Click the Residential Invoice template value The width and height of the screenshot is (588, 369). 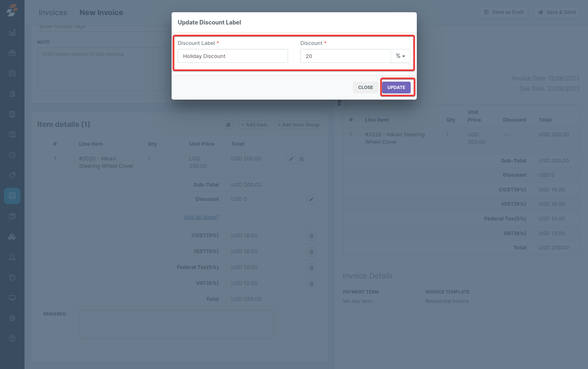[x=447, y=301]
